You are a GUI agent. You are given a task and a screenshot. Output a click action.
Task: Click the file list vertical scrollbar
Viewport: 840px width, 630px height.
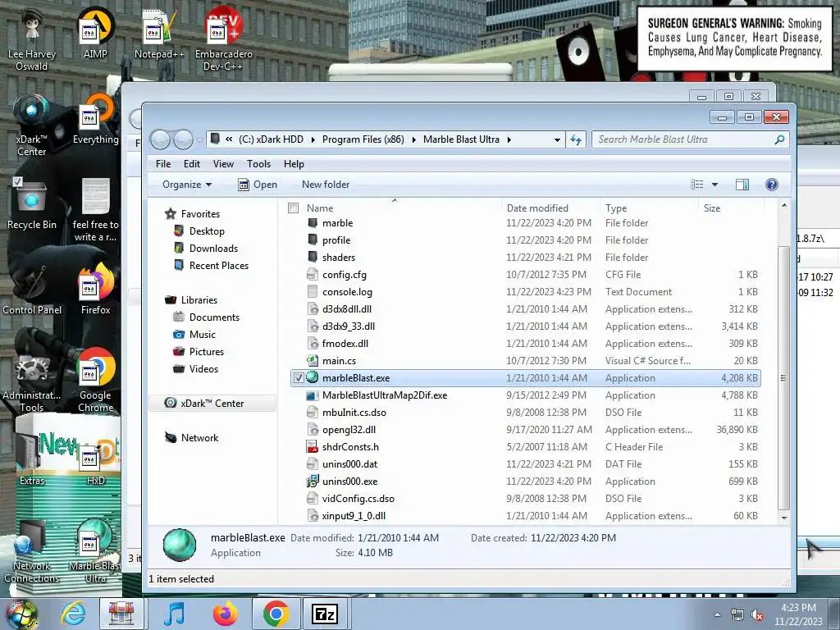pyautogui.click(x=783, y=377)
